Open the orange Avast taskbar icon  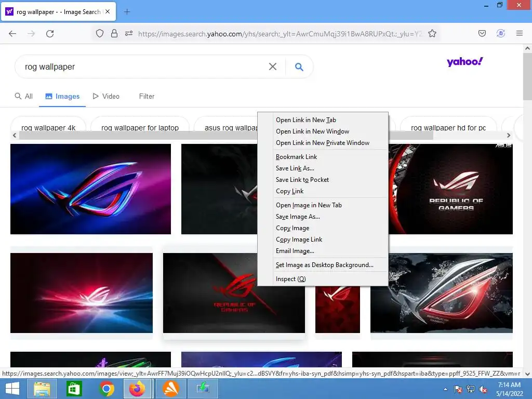coord(170,389)
